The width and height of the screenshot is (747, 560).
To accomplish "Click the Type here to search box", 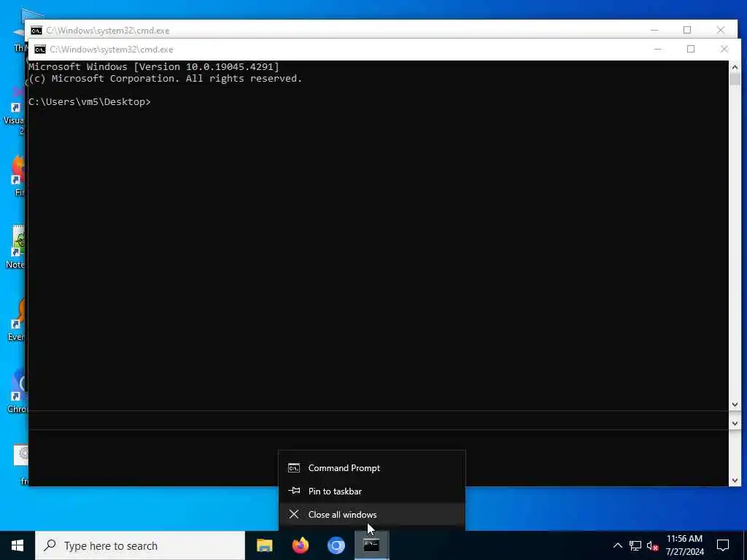I will point(140,545).
